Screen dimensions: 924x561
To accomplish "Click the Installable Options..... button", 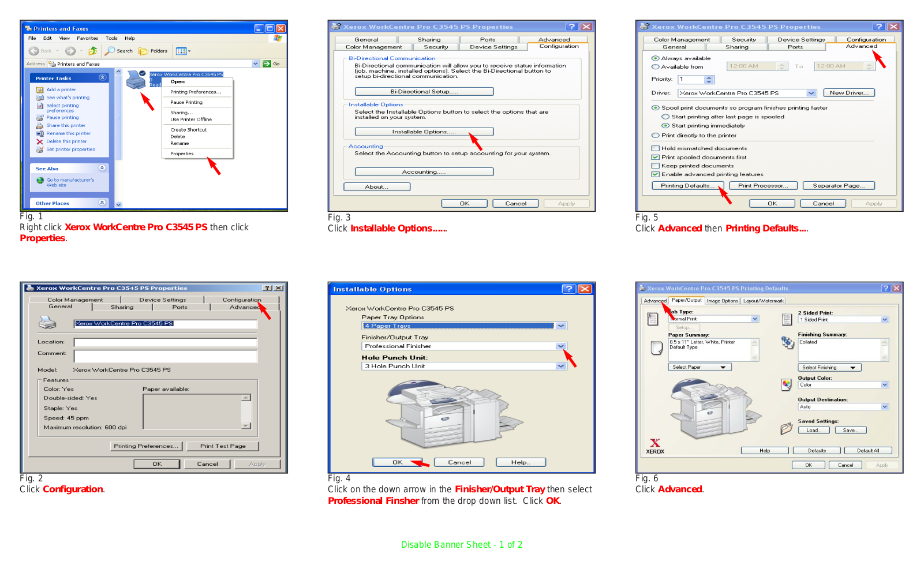I will tap(424, 132).
